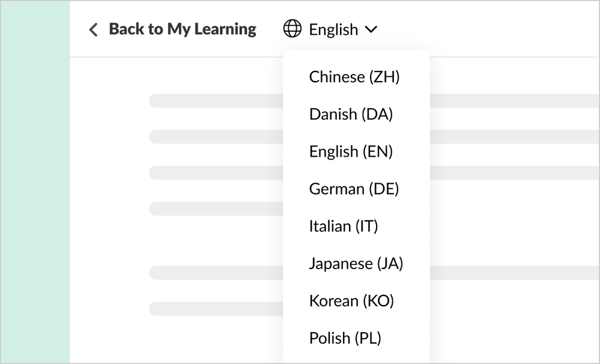This screenshot has width=600, height=364.
Task: Select Polish (PL) at list bottom
Action: coord(345,338)
